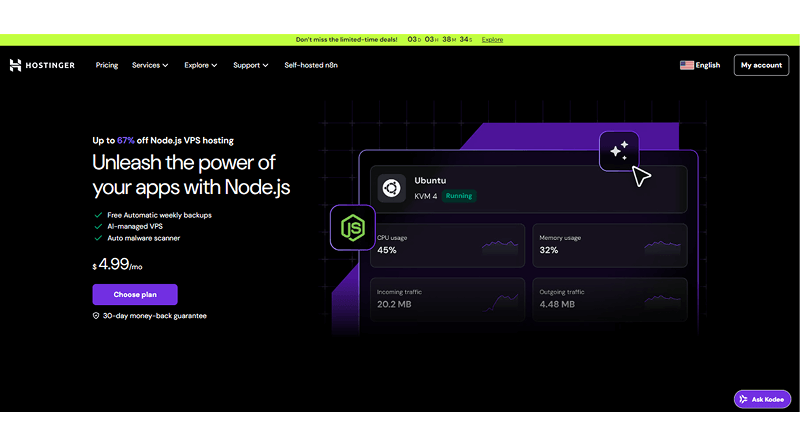Click the Memory usage 32% card
Screen dimensions: 800x445
coord(610,245)
